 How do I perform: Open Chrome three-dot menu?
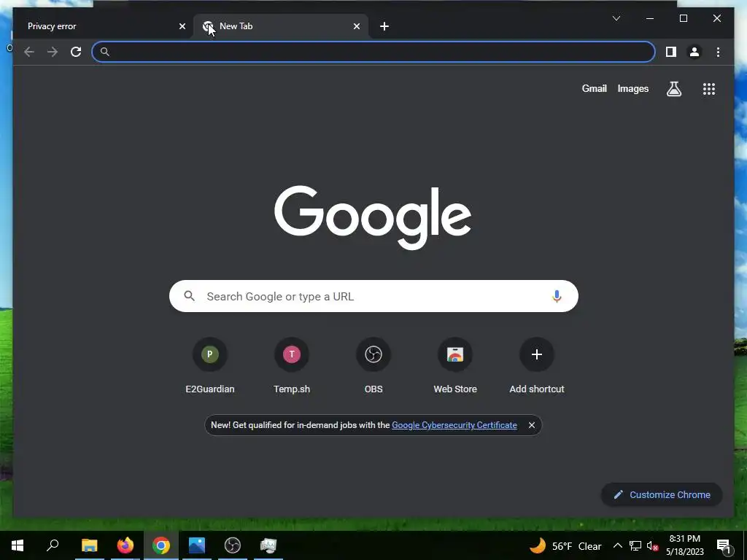pyautogui.click(x=718, y=52)
